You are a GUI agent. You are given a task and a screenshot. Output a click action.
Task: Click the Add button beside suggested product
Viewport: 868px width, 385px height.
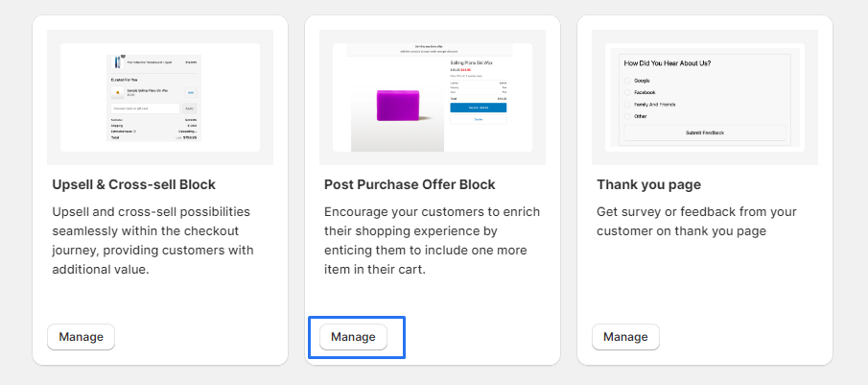(x=190, y=93)
